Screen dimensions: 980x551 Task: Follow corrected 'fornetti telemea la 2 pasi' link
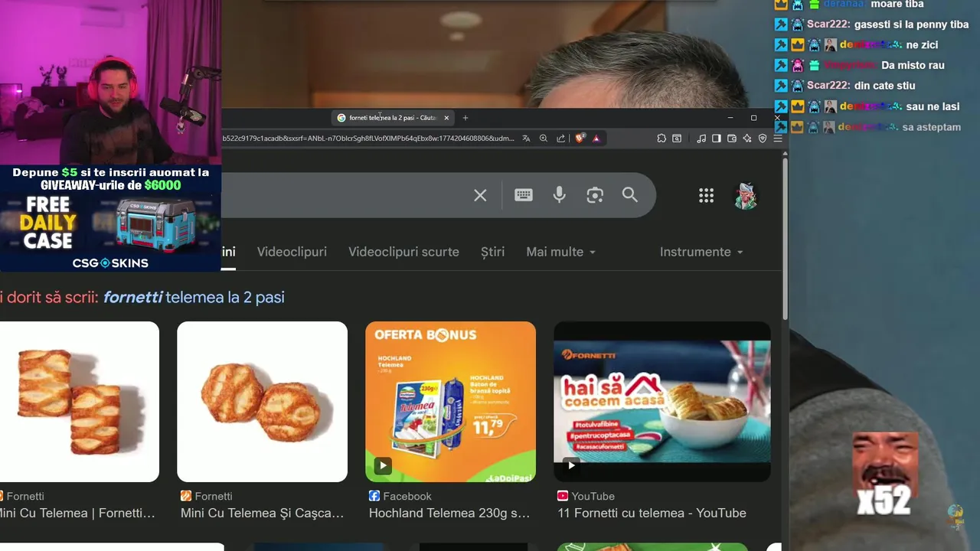(x=194, y=297)
